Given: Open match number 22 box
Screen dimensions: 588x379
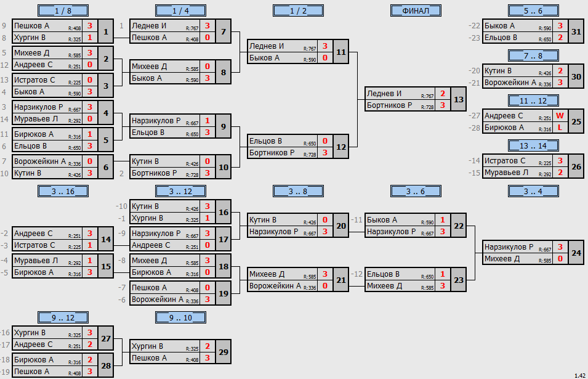Looking at the screenshot, I should pos(459,226).
